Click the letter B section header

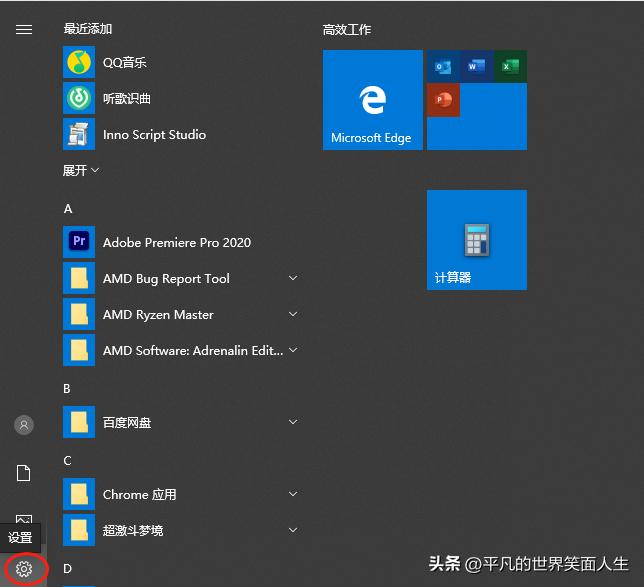tap(67, 389)
